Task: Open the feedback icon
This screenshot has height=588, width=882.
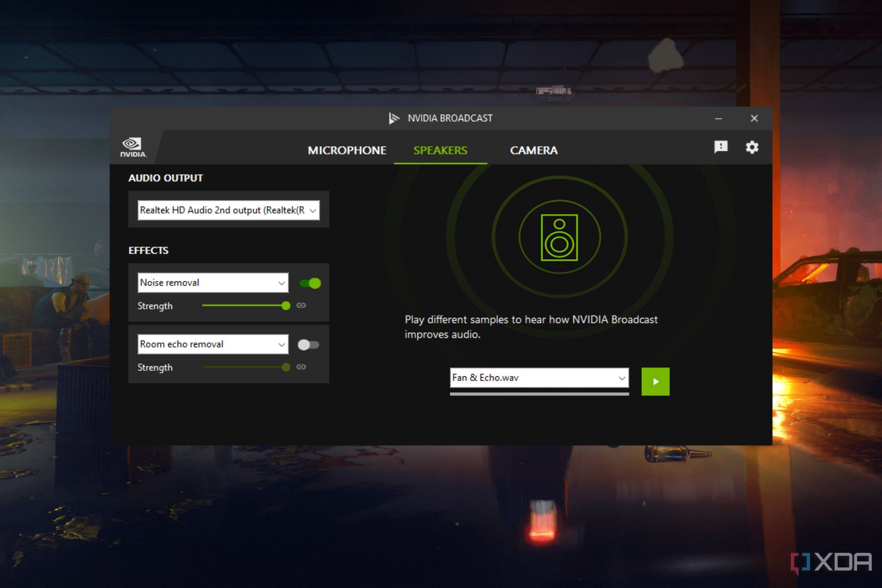Action: [721, 147]
